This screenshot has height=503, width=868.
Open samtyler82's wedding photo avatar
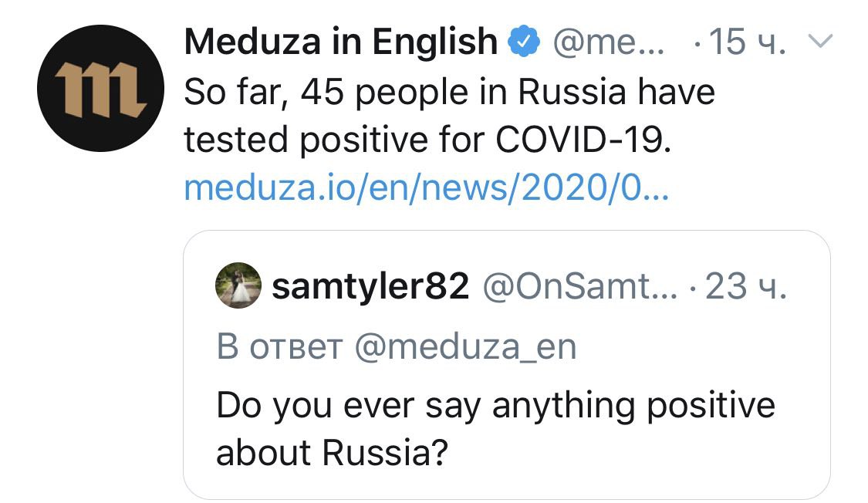point(238,285)
